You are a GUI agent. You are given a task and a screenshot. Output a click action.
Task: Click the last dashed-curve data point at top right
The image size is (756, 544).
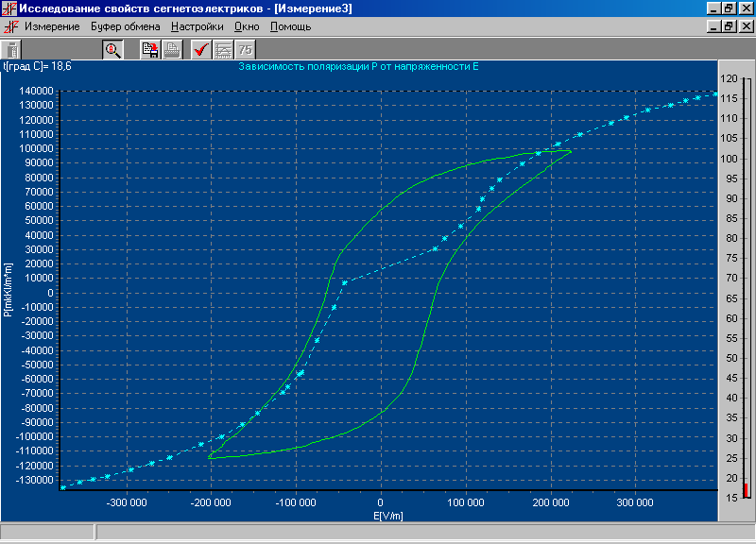point(715,93)
